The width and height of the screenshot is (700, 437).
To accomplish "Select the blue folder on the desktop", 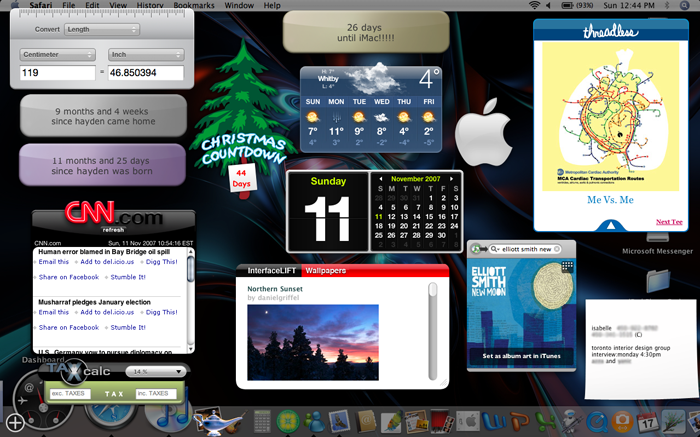I will [658, 281].
